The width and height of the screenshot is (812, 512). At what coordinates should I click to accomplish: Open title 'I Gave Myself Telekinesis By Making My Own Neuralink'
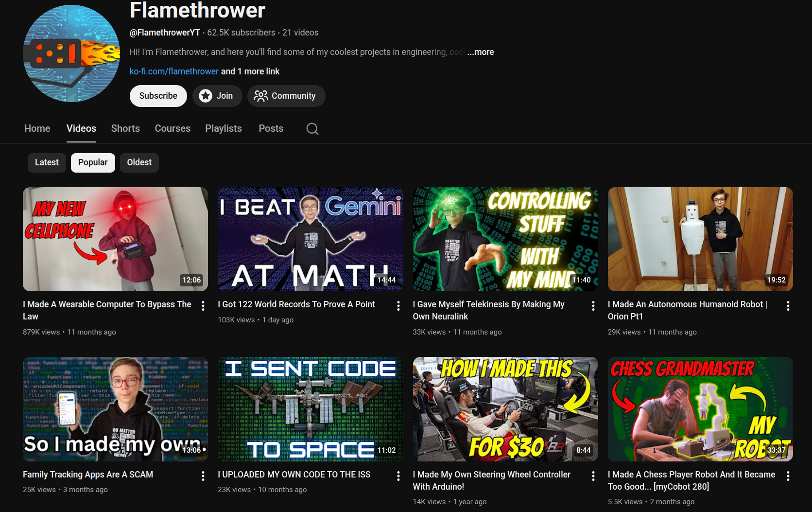tap(488, 310)
